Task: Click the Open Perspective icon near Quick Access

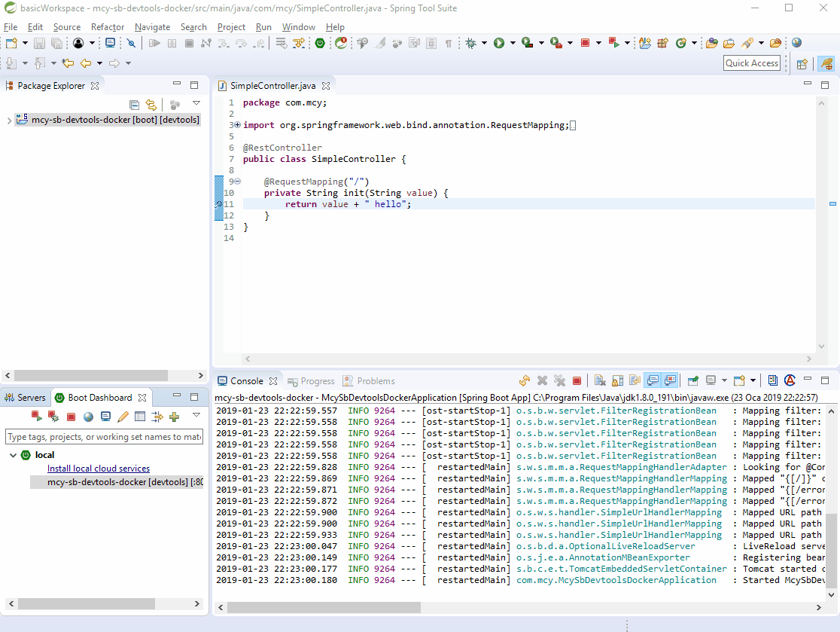Action: (x=802, y=64)
